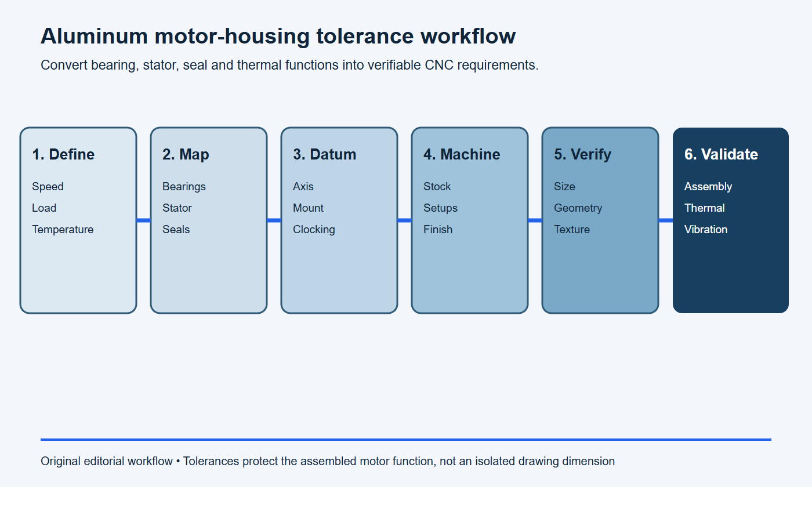Click 'Stator' in the Map card

point(177,208)
